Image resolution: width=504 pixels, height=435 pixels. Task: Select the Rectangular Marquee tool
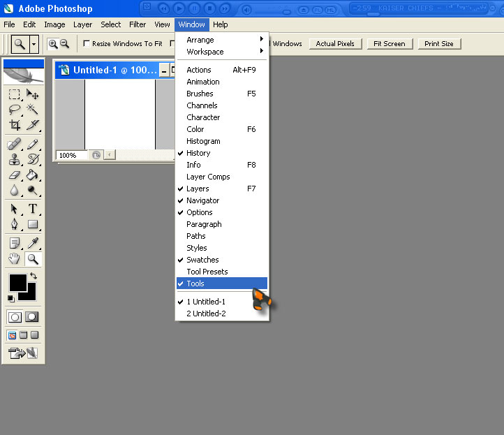[x=14, y=94]
